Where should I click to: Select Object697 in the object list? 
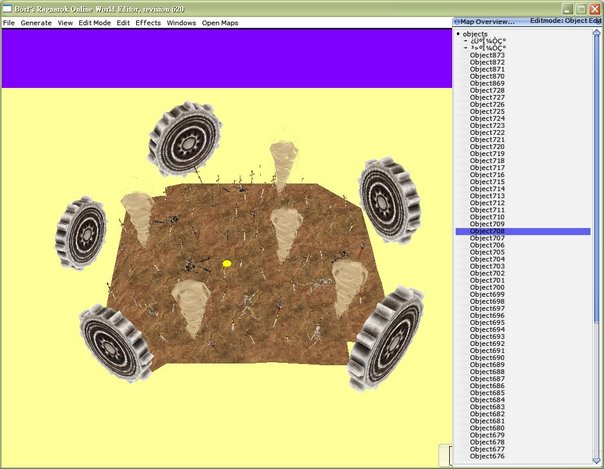pyautogui.click(x=487, y=308)
